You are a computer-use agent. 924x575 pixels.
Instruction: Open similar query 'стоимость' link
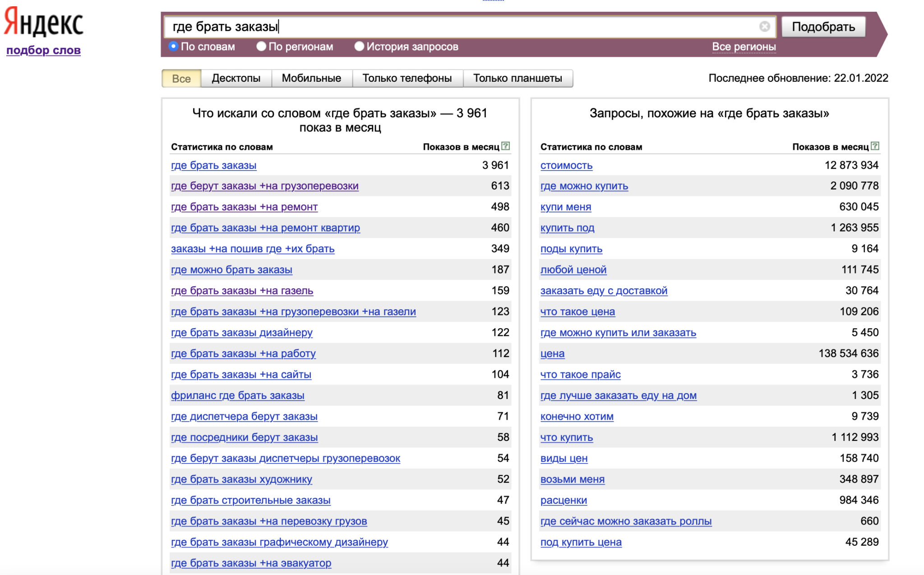coord(566,166)
